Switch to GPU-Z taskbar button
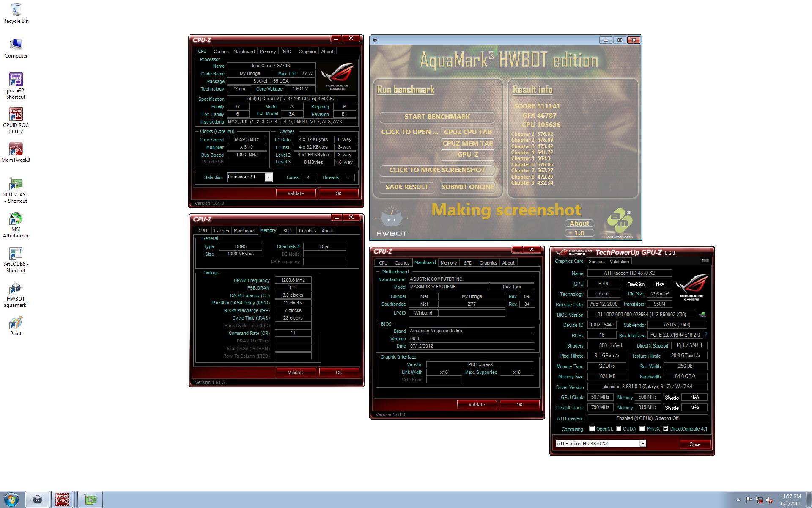 [90, 500]
